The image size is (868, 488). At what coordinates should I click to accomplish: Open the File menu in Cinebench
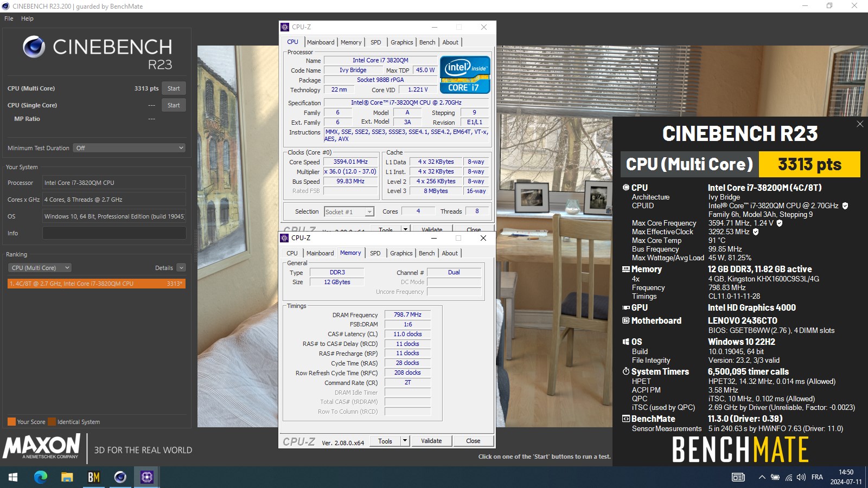coord(9,18)
